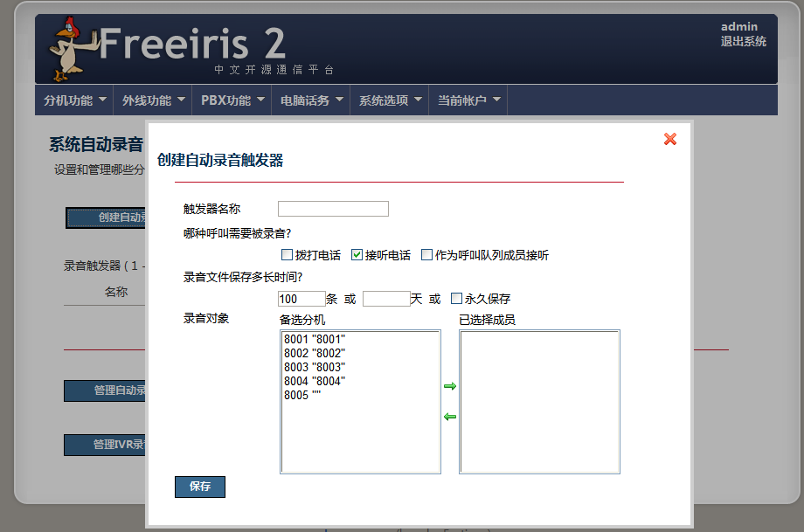Click the 触发器名称 text field
Screen dimensions: 804x532
coord(333,209)
